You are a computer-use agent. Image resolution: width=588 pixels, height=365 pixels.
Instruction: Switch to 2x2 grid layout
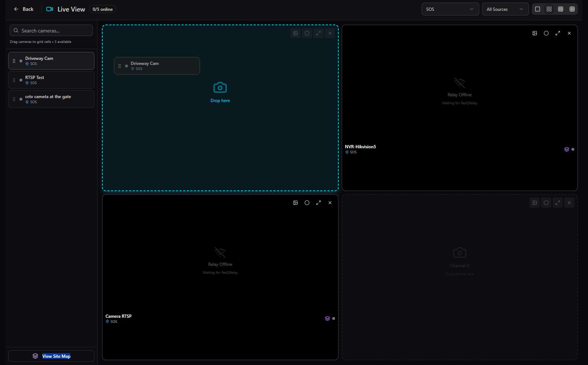click(549, 9)
